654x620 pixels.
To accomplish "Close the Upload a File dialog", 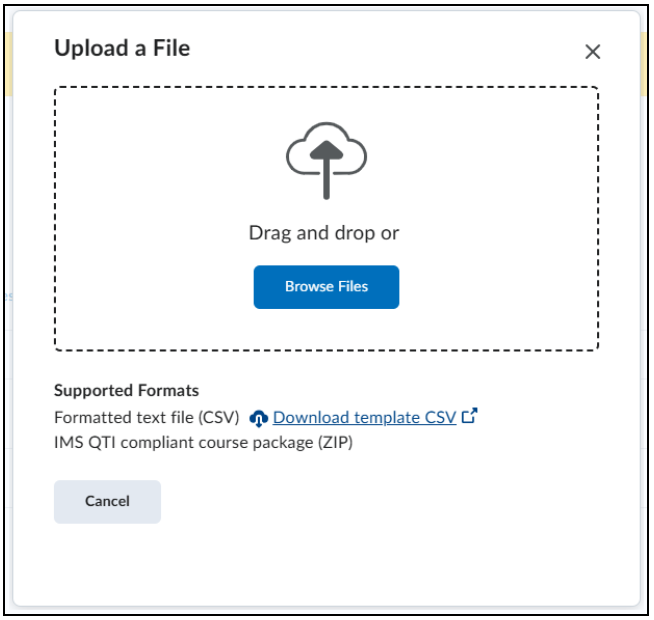I will click(592, 52).
